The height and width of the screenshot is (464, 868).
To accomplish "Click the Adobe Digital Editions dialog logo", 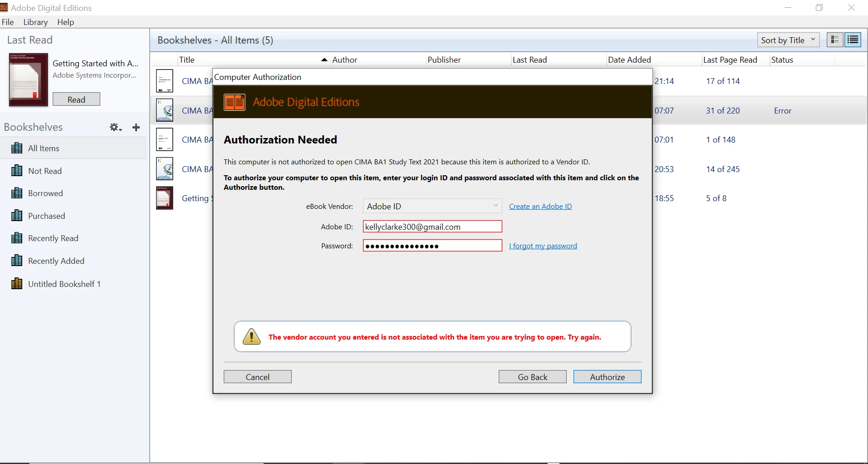I will point(235,102).
